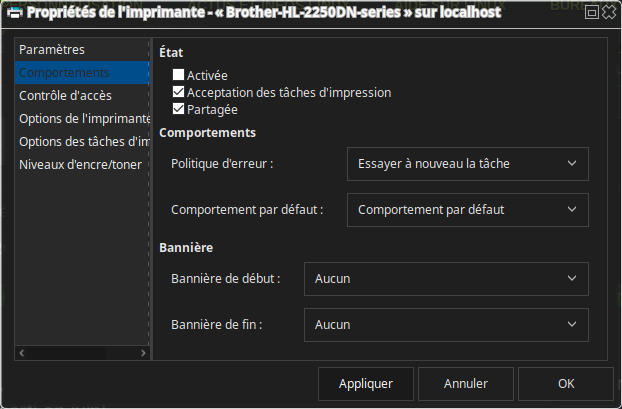Viewport: 622px width, 409px height.
Task: Open the Politique d'erreur dropdown
Action: [x=468, y=163]
